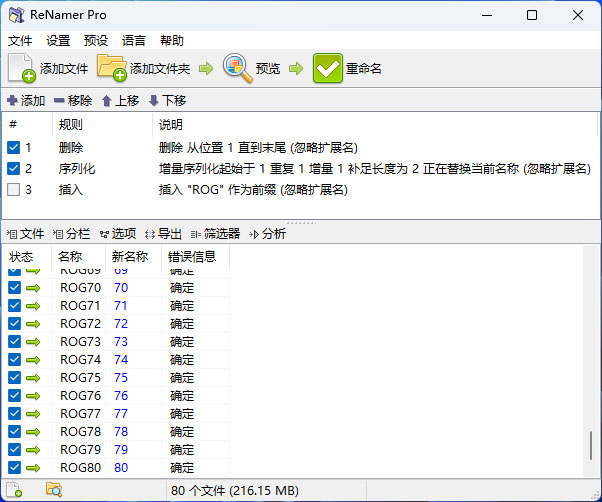Image resolution: width=602 pixels, height=502 pixels.
Task: Select rule description 删除 从位置 1 直到末尾
Action: tap(258, 147)
